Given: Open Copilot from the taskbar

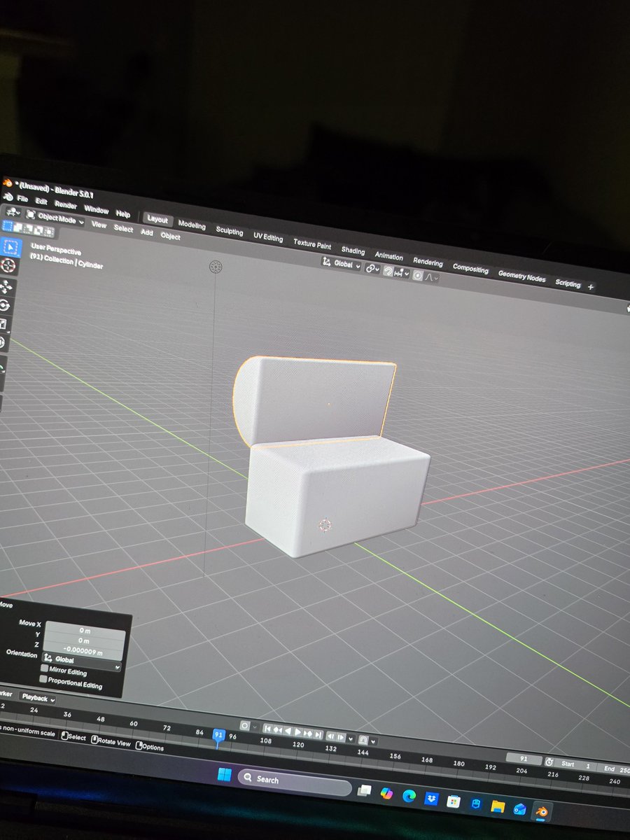Looking at the screenshot, I should point(386,793).
